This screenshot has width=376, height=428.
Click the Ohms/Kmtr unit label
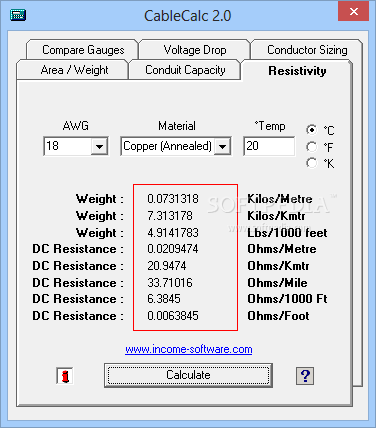click(x=278, y=266)
